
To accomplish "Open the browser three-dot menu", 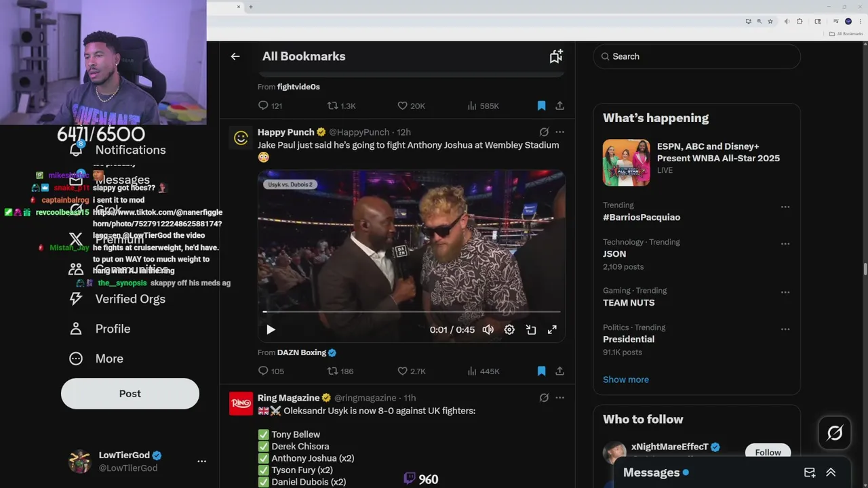I will [860, 22].
